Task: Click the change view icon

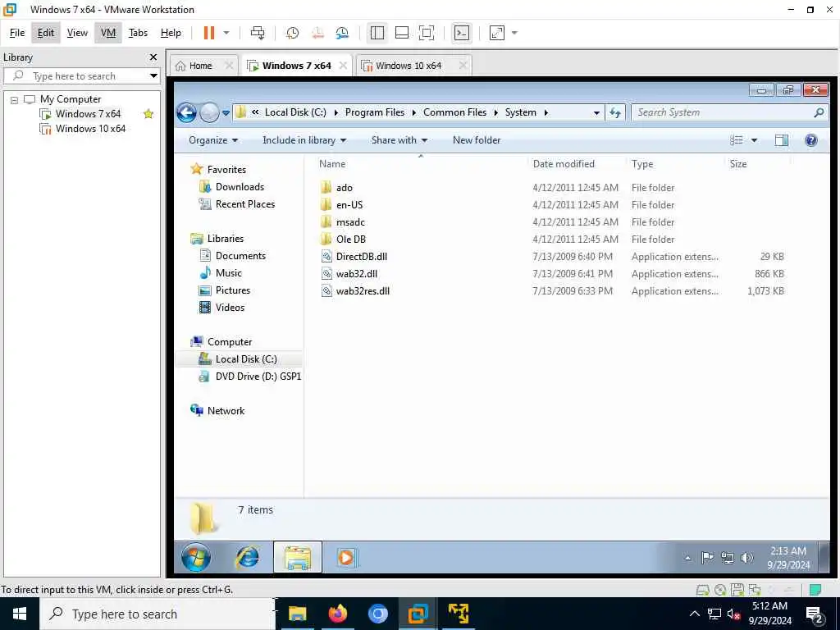Action: pyautogui.click(x=737, y=140)
